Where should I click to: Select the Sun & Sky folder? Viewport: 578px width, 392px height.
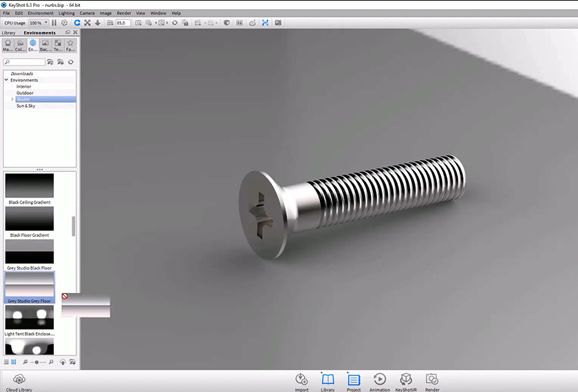25,106
